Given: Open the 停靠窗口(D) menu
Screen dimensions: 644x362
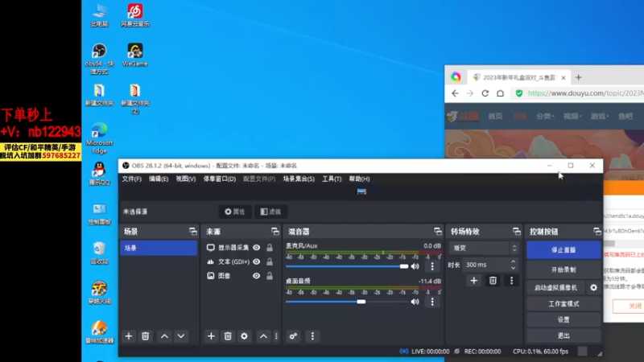Looking at the screenshot, I should (219, 179).
